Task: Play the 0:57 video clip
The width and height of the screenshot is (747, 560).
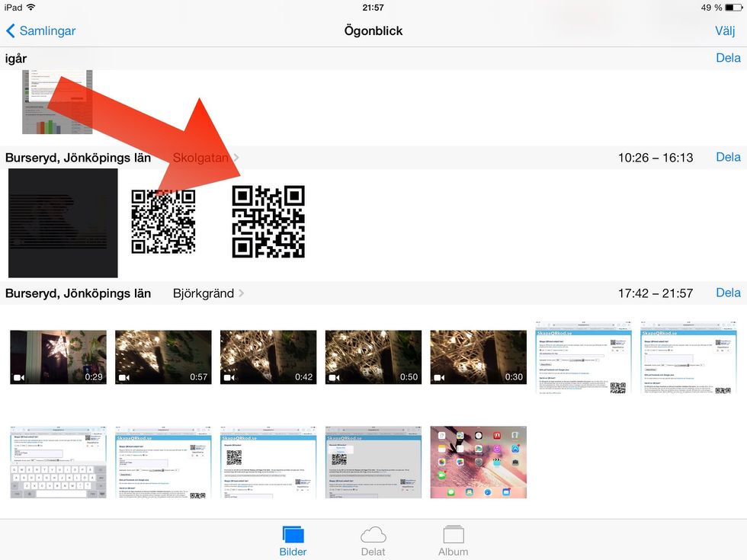Action: pyautogui.click(x=163, y=357)
